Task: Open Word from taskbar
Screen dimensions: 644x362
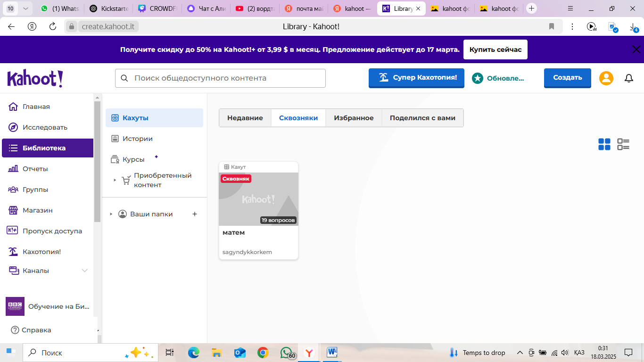Action: (332, 353)
